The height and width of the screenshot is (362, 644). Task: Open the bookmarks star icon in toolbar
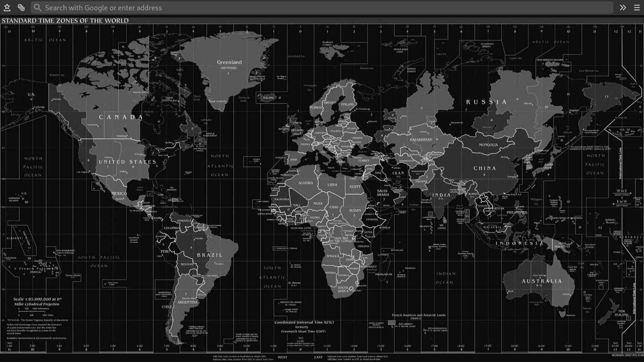coord(7,8)
